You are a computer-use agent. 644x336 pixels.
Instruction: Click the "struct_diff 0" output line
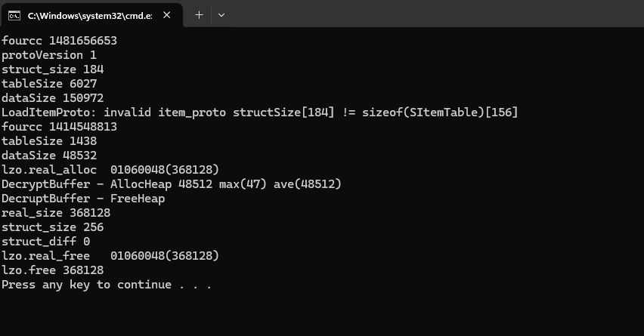point(45,242)
